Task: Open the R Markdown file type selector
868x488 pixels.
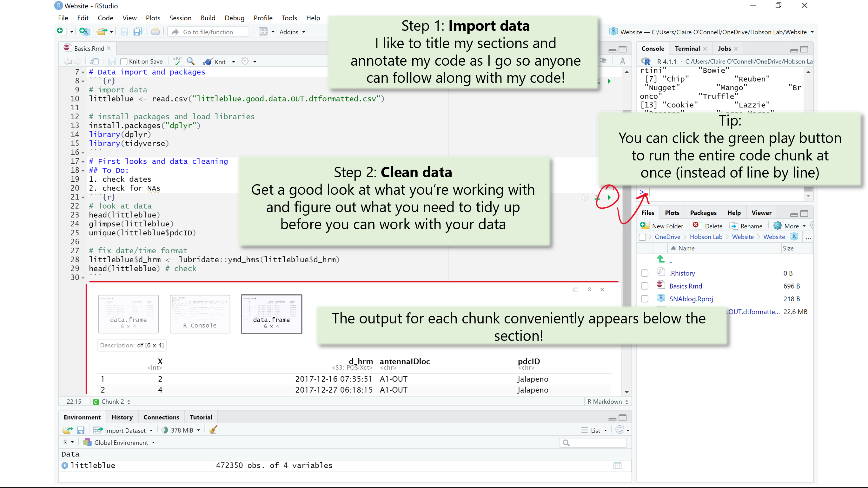Action: pyautogui.click(x=607, y=401)
